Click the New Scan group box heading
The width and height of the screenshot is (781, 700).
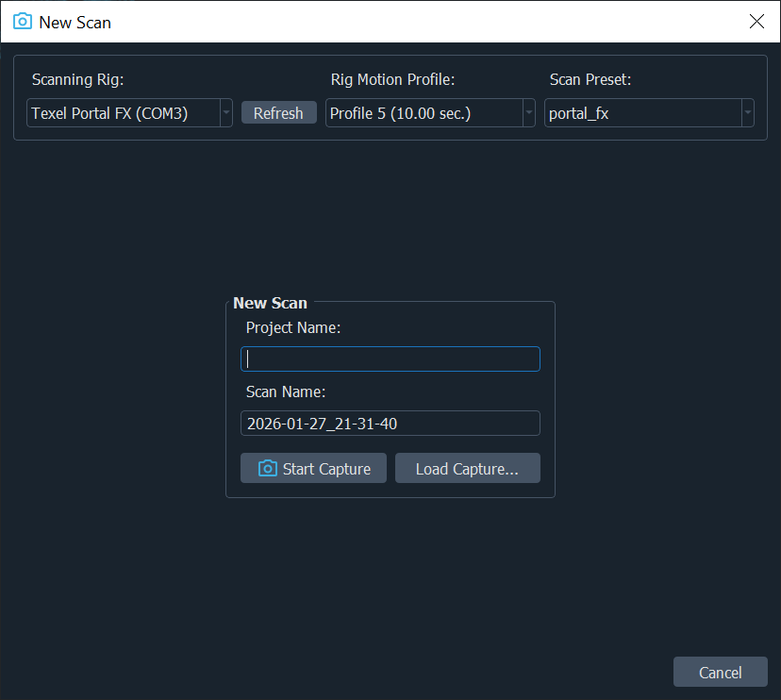(270, 303)
